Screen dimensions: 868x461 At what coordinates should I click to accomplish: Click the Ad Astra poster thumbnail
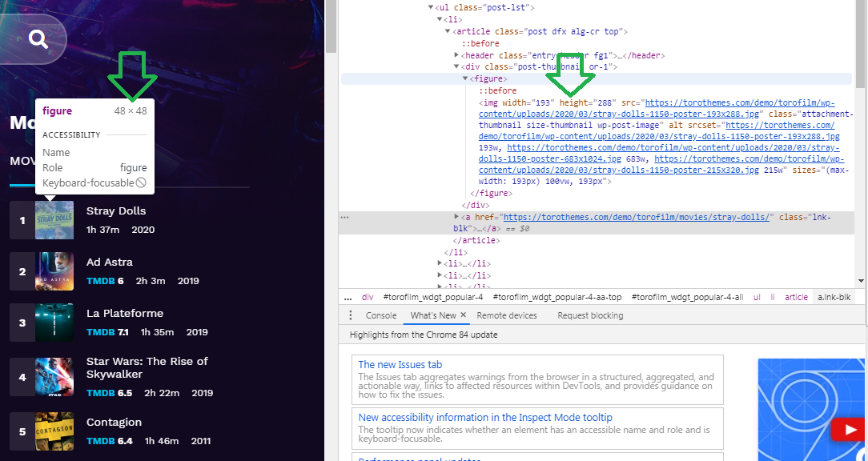click(54, 271)
